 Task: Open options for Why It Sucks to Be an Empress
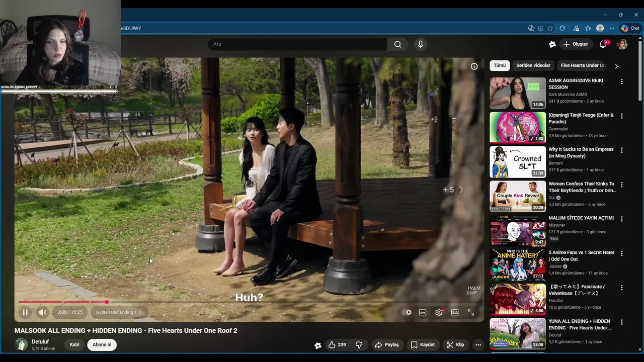(x=622, y=150)
